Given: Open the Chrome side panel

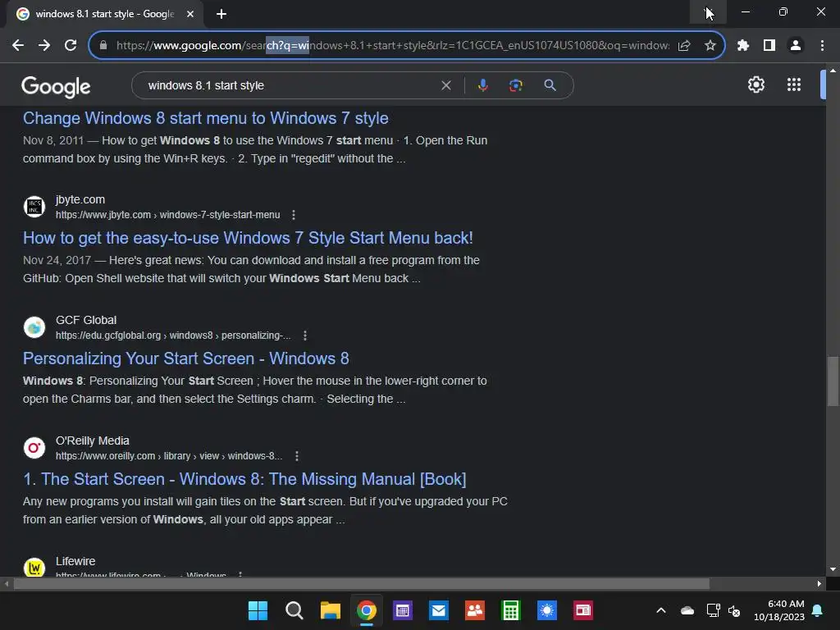Looking at the screenshot, I should [769, 46].
